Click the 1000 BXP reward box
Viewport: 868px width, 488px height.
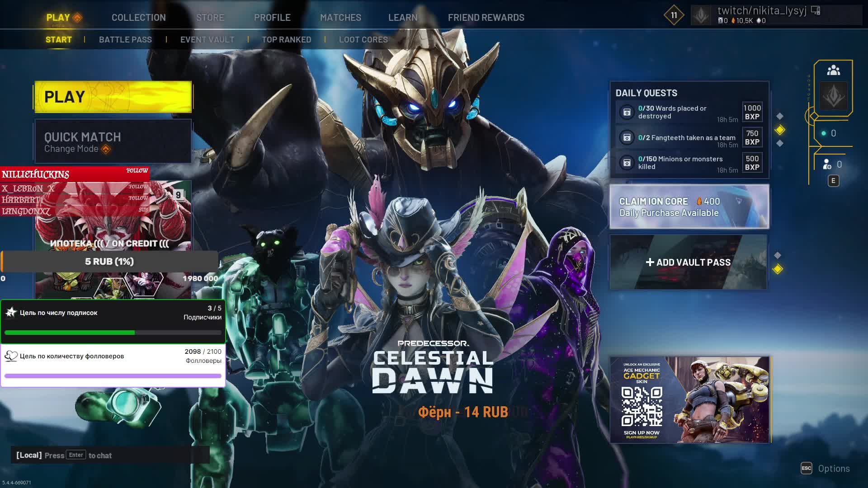click(x=752, y=112)
